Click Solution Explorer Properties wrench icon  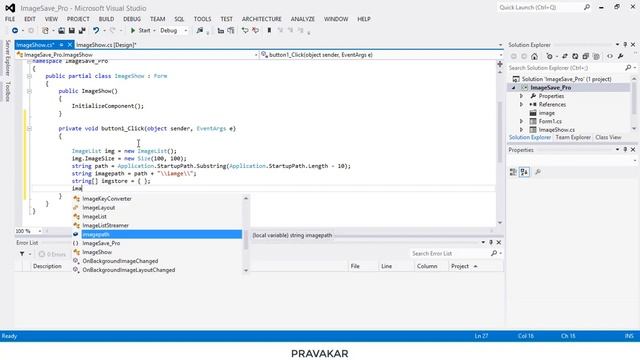click(x=620, y=56)
